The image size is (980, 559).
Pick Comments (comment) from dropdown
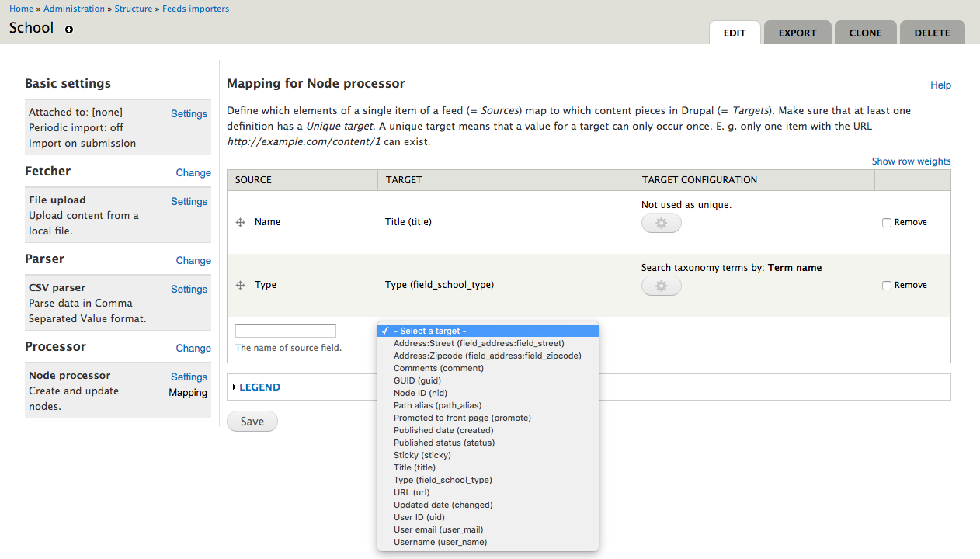click(x=488, y=368)
